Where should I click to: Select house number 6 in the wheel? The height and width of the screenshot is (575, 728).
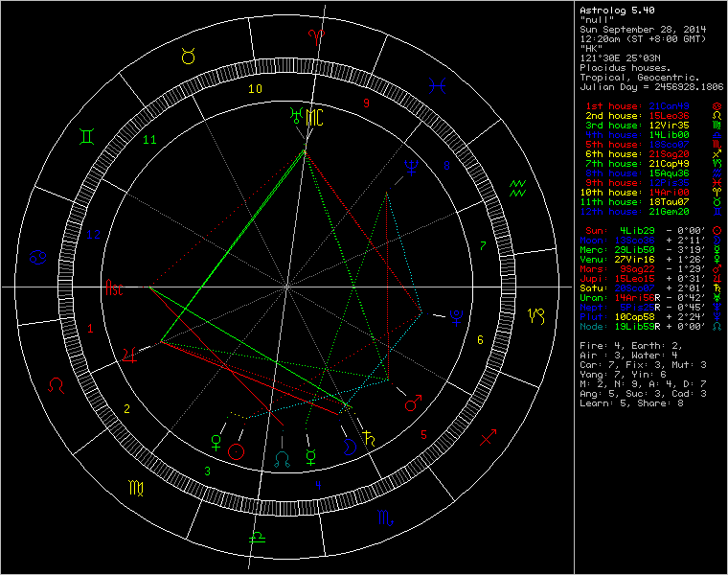pos(480,340)
